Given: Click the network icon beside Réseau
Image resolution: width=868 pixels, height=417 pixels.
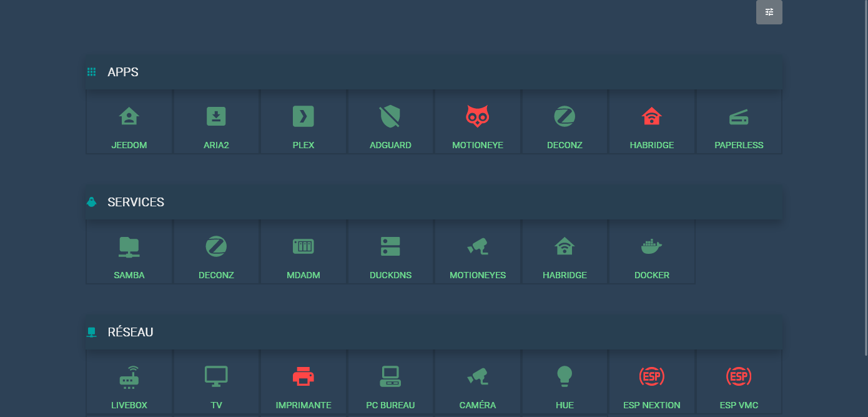Looking at the screenshot, I should (91, 332).
